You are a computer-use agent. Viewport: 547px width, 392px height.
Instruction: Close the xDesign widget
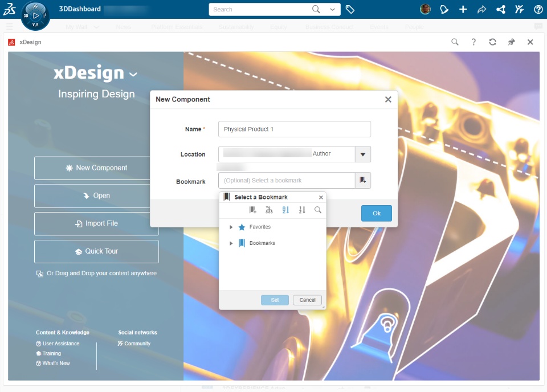530,42
